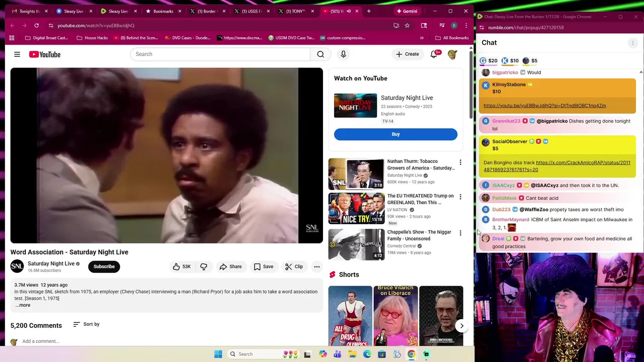Show next Shorts with the arrow button

point(461,326)
